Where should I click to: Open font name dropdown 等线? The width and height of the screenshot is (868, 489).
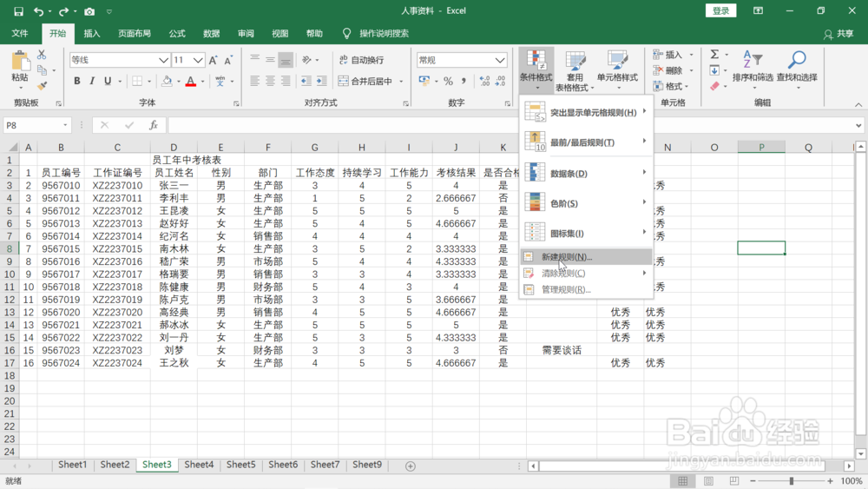click(x=163, y=60)
